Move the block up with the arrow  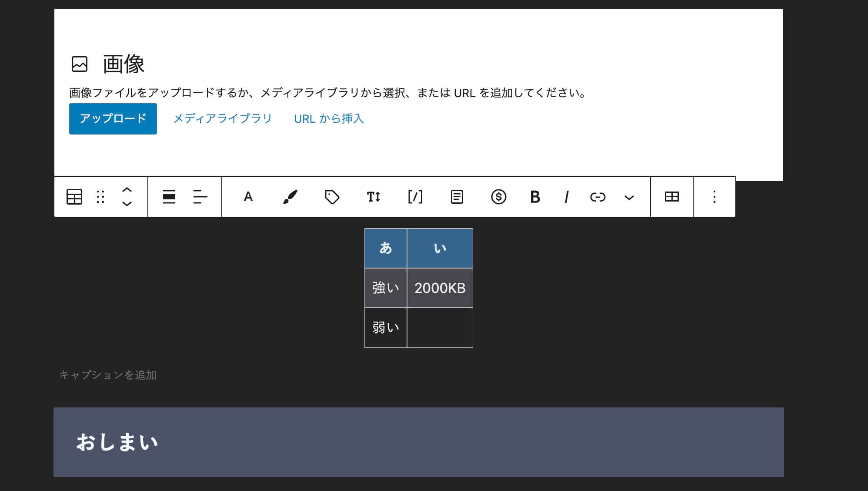pyautogui.click(x=126, y=190)
